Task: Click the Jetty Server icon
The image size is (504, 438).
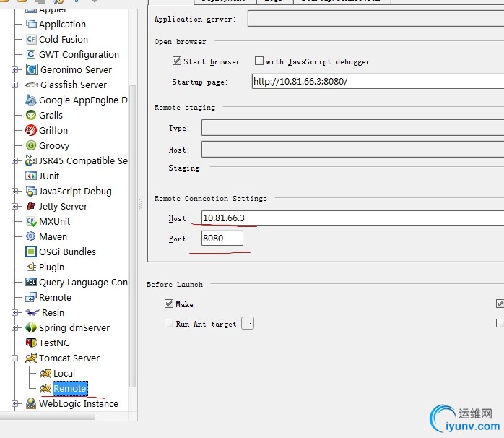Action: pos(31,206)
